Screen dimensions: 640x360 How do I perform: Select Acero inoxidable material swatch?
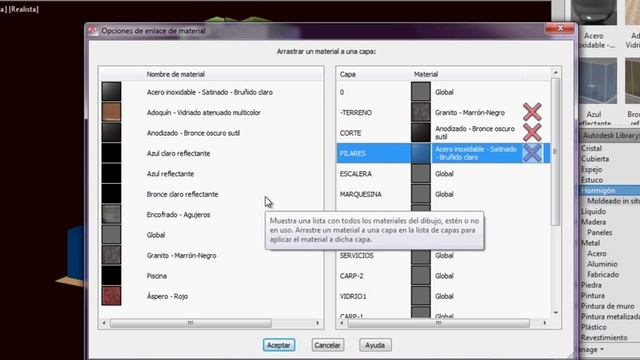[x=111, y=92]
